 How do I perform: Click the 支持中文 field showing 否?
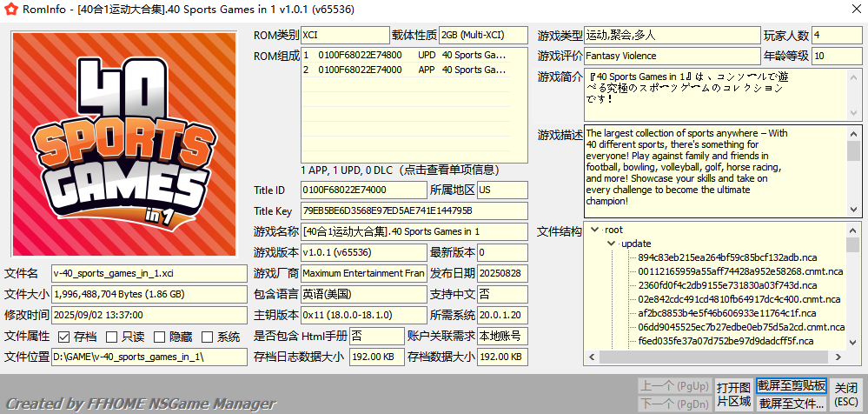pos(503,294)
